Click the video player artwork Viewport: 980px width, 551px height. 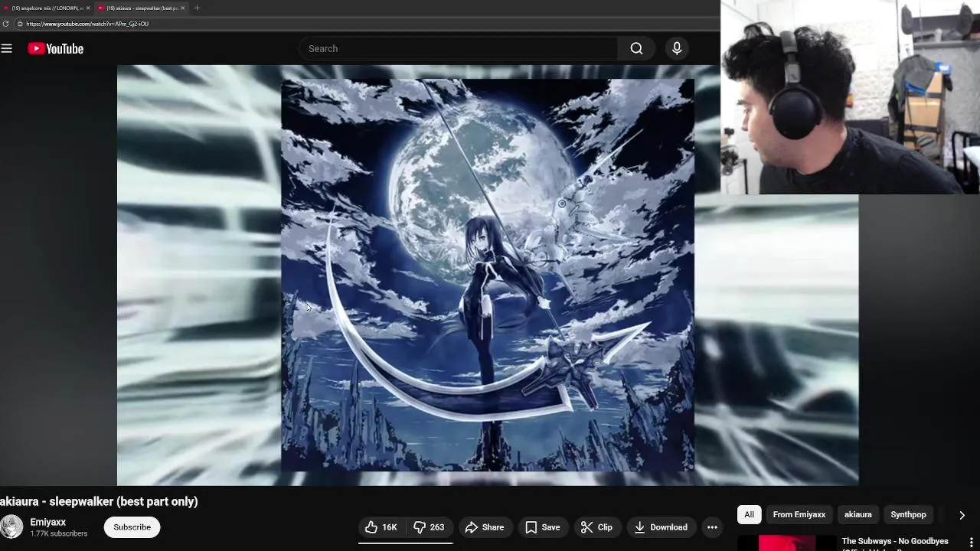[488, 275]
